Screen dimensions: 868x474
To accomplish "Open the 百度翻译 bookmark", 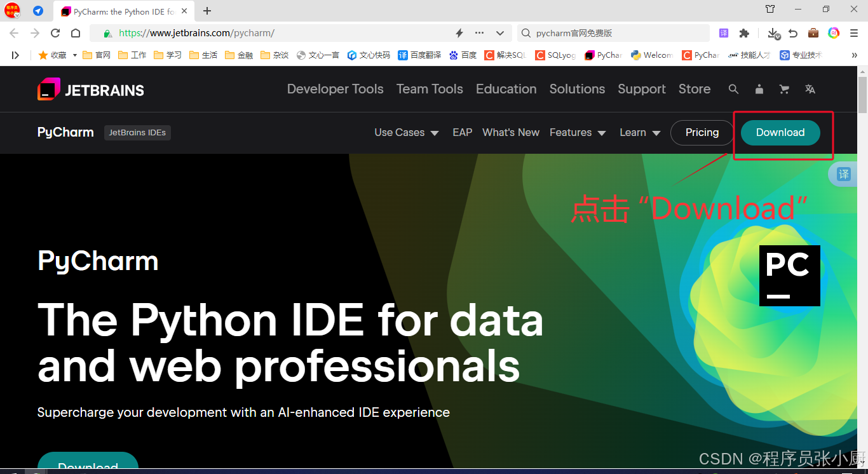I will coord(419,55).
